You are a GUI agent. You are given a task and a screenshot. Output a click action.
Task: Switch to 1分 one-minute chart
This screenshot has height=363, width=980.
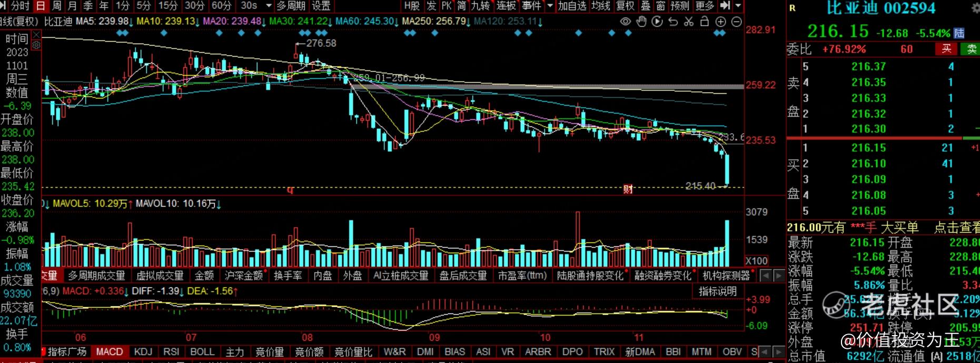pyautogui.click(x=123, y=6)
